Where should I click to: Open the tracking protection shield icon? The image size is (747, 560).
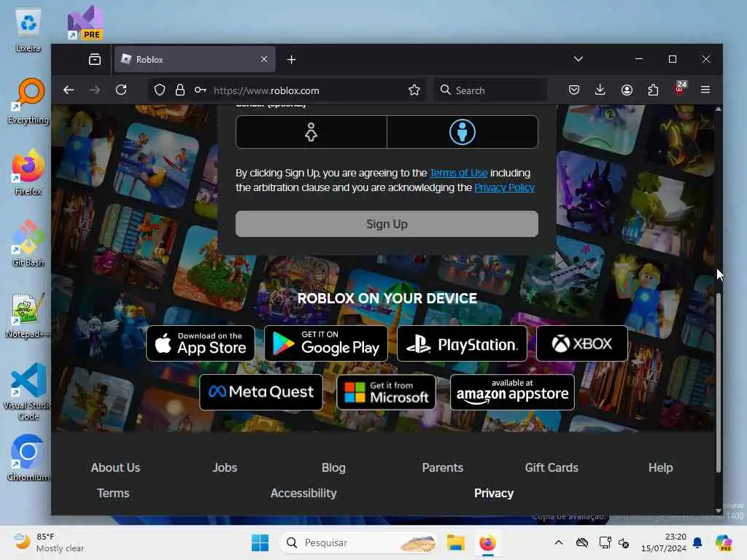click(x=160, y=90)
